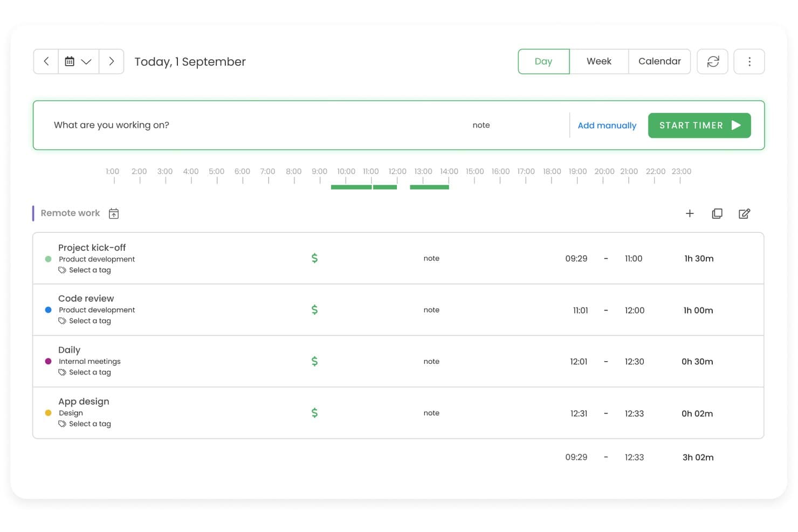
Task: Toggle billable dollar icon for Code review
Action: [315, 310]
